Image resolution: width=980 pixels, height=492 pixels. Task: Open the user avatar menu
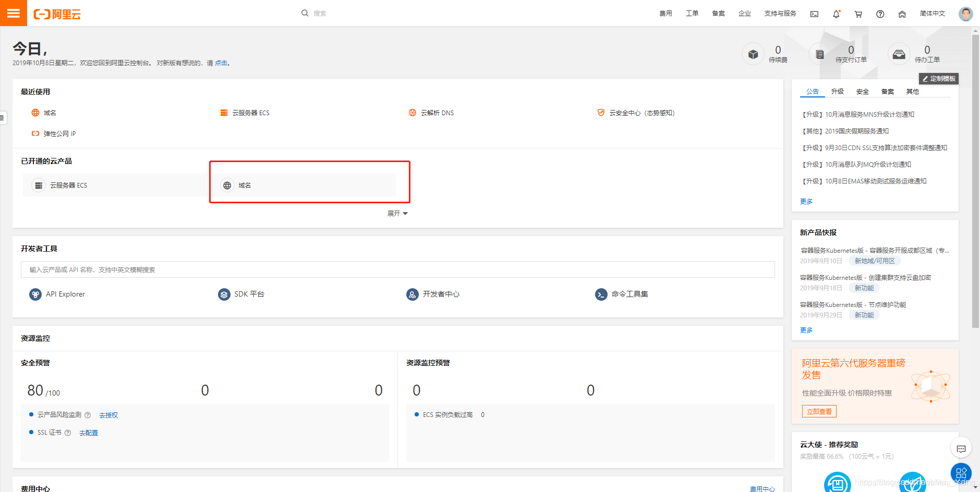965,14
